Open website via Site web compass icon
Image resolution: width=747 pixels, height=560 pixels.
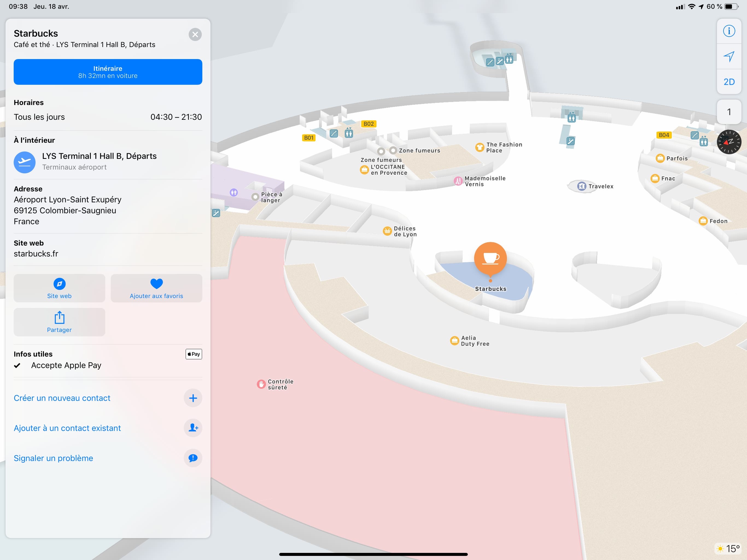coord(59,284)
